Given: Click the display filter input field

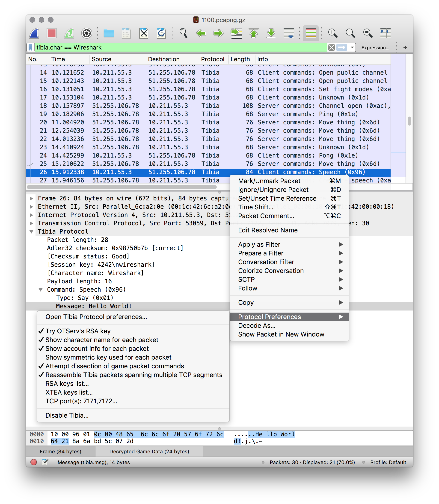Looking at the screenshot, I should pyautogui.click(x=181, y=47).
